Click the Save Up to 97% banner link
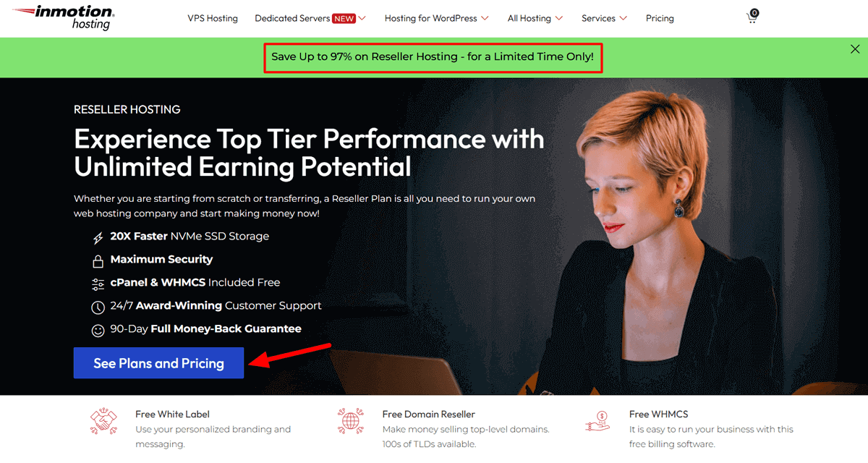This screenshot has height=463, width=868. click(x=433, y=56)
